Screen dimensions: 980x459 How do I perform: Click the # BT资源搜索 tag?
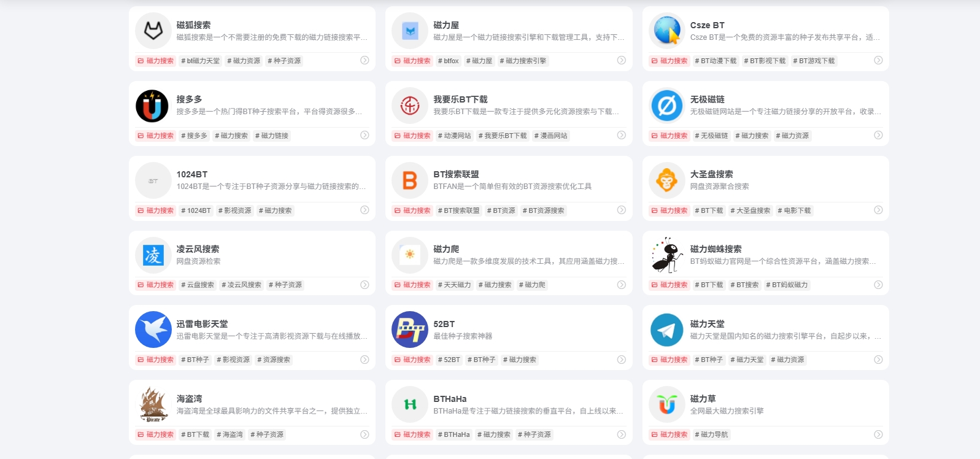tap(544, 210)
